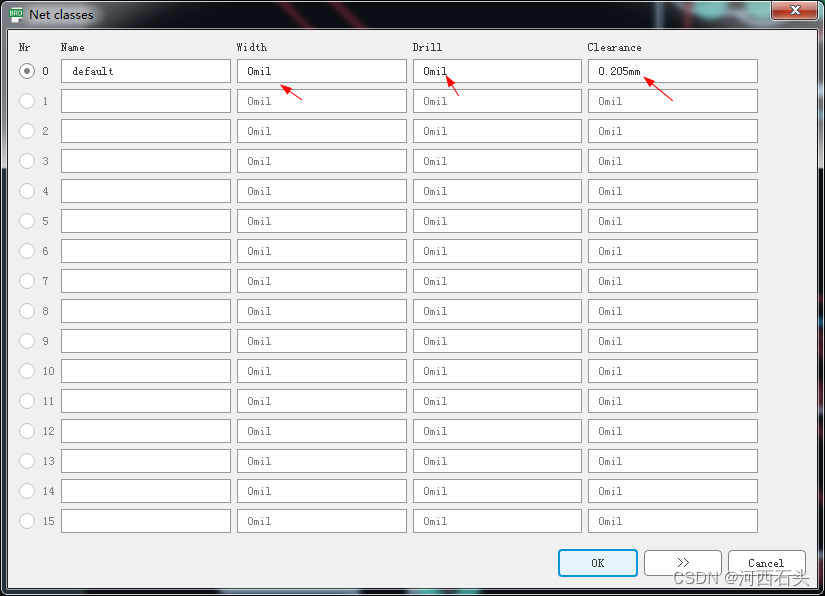Click the Drill field in row 7
The image size is (825, 596).
[x=497, y=281]
